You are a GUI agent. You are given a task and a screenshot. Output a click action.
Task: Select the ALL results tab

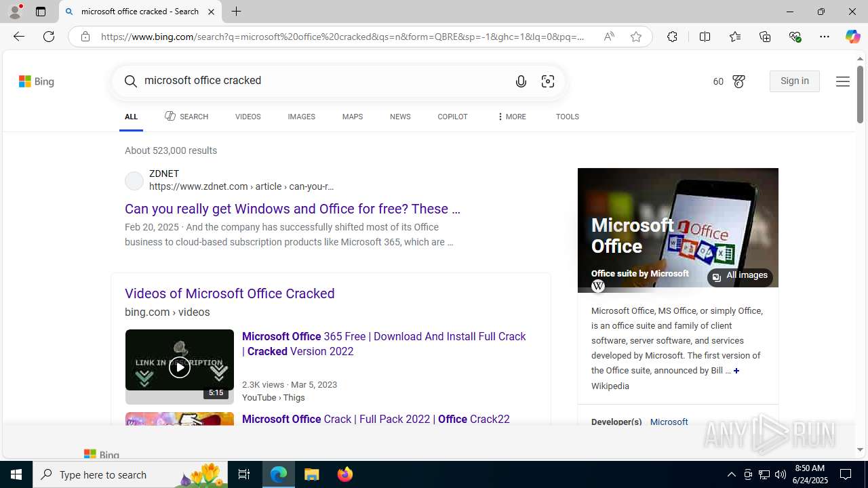(131, 117)
